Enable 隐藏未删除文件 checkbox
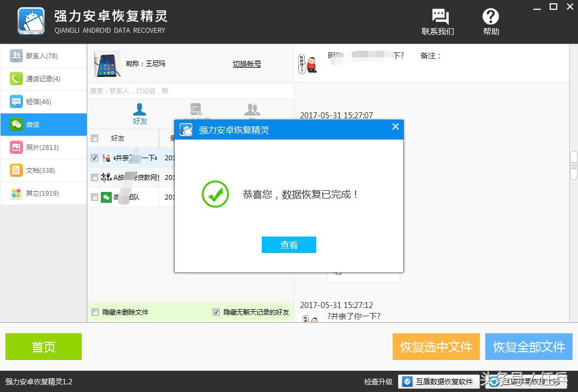Viewport: 578px width, 392px height. point(94,311)
